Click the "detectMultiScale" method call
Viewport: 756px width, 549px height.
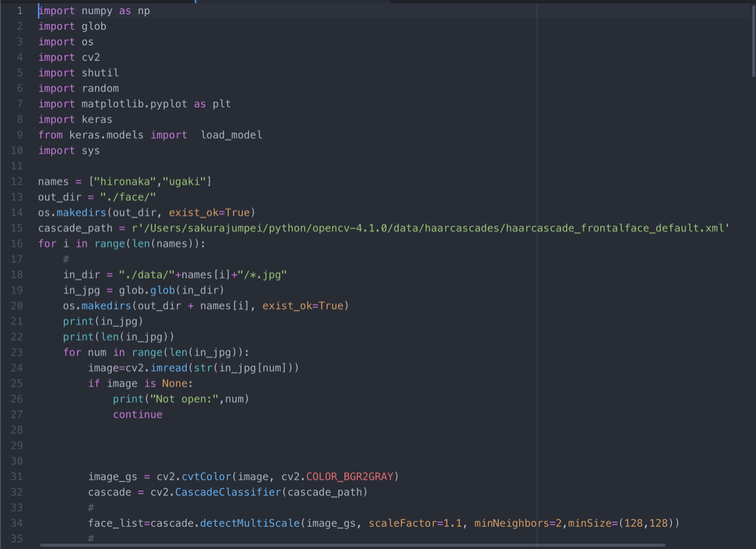(x=250, y=523)
